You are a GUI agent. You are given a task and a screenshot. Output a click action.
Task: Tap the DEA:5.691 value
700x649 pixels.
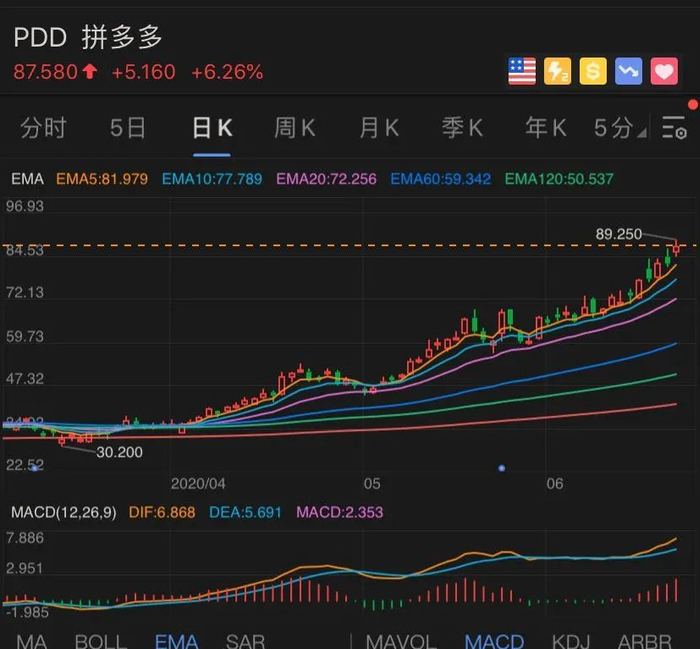(245, 512)
